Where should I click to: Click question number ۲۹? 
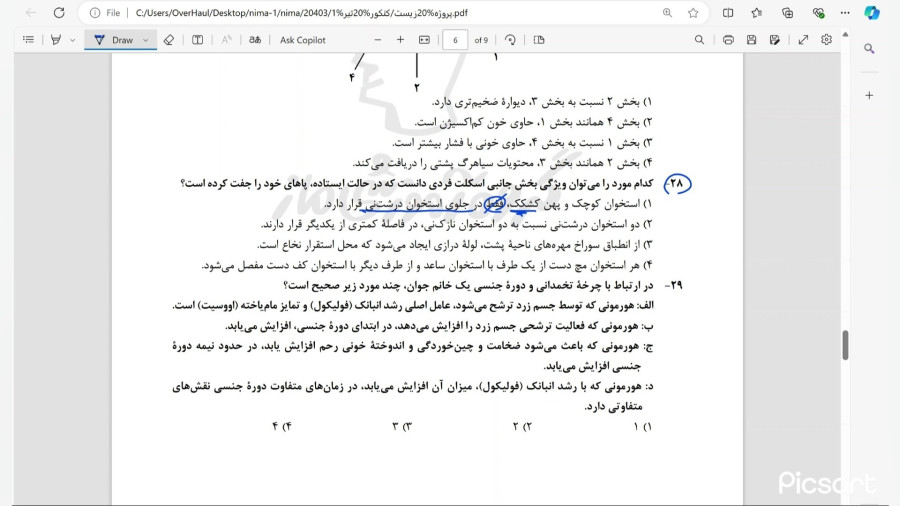click(674, 285)
